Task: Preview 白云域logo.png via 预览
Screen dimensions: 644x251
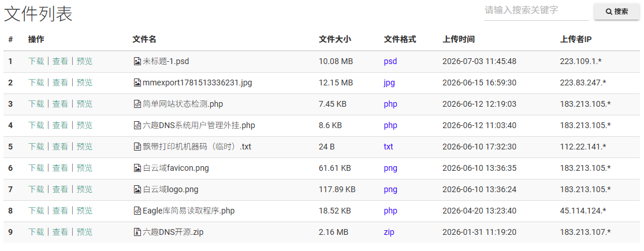Action: click(84, 189)
